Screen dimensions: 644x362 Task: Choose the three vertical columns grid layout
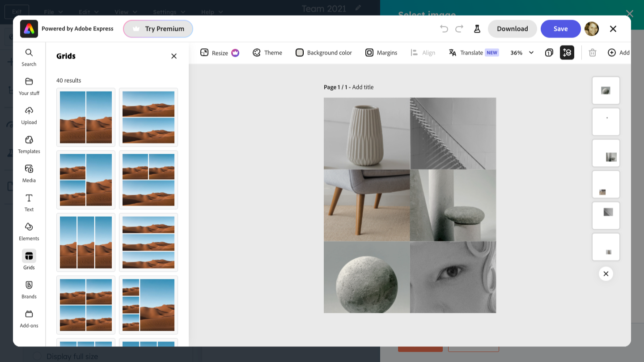(x=86, y=242)
